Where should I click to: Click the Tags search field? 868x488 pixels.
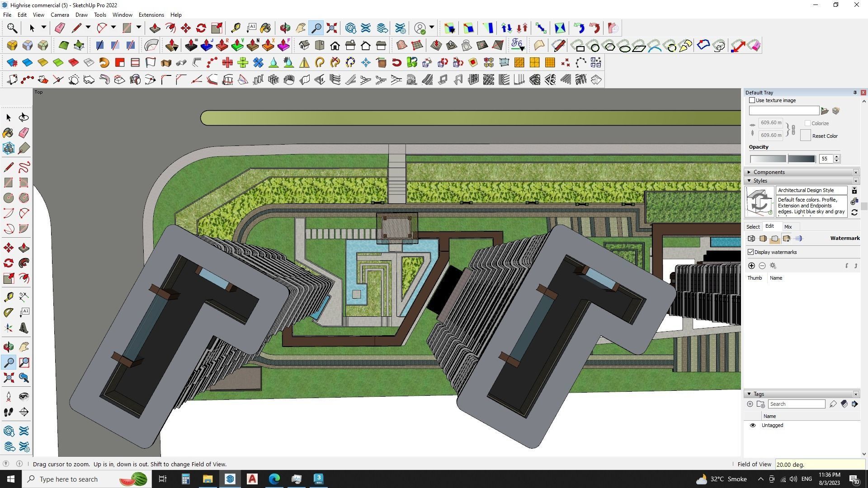pyautogui.click(x=797, y=404)
